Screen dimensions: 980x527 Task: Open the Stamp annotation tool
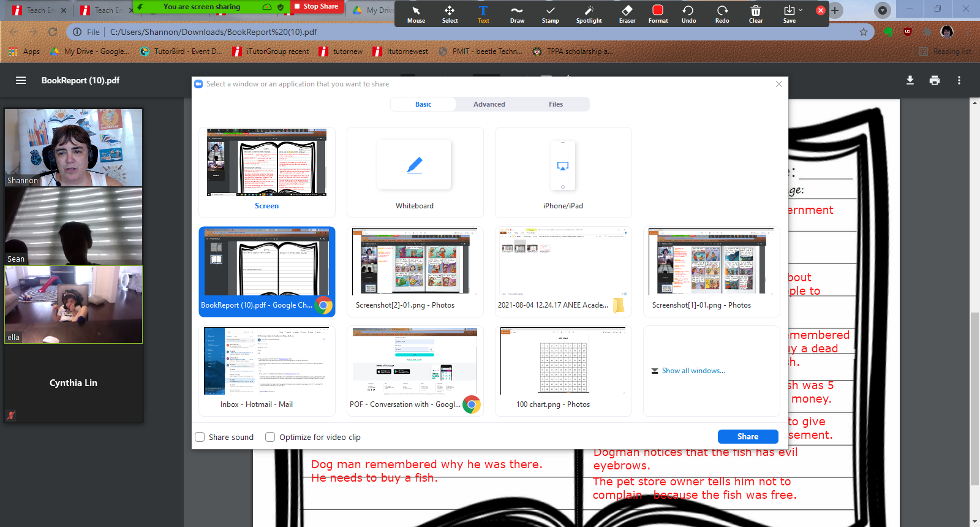pos(550,14)
